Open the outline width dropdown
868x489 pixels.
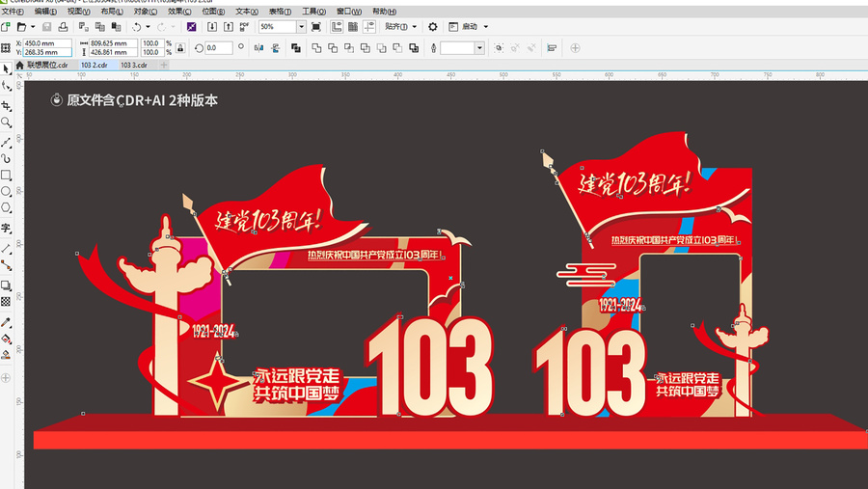(x=479, y=48)
